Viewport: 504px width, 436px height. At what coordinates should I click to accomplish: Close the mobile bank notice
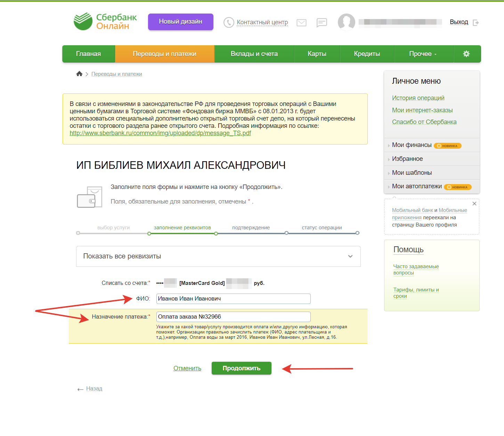click(x=474, y=204)
